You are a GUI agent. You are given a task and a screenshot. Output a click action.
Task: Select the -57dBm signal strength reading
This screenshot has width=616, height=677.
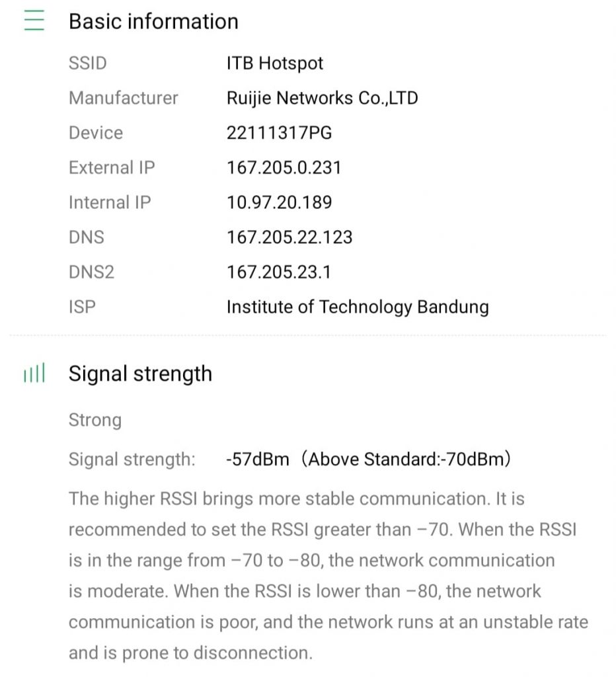[x=258, y=459]
